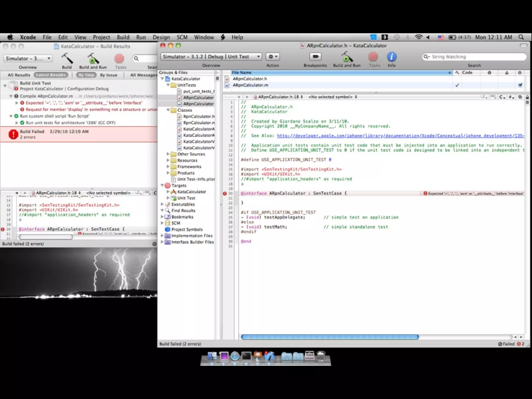Click the Info toolbar icon
Screen dimensions: 532x399
[391, 57]
